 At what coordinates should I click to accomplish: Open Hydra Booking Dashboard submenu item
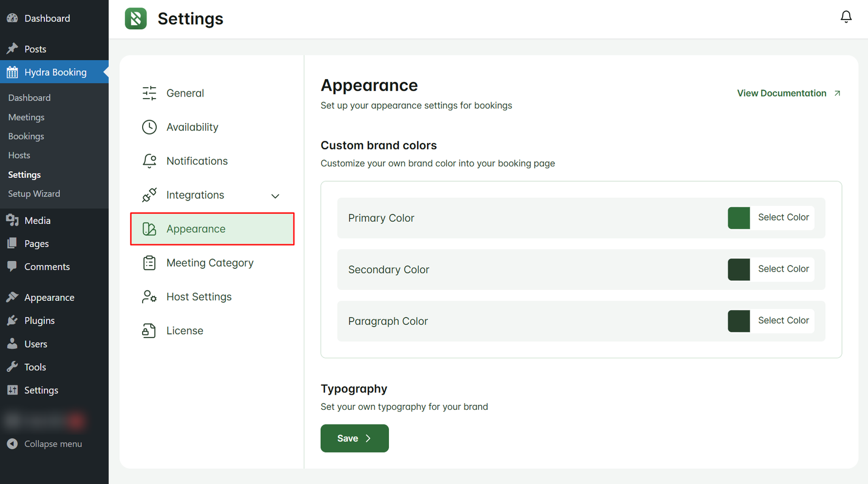[x=29, y=98]
